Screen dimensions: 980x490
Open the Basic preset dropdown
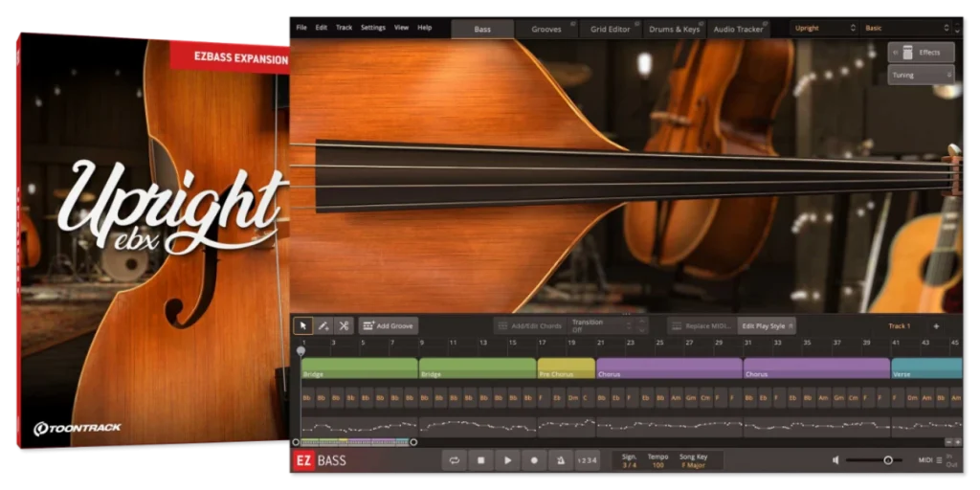point(907,29)
